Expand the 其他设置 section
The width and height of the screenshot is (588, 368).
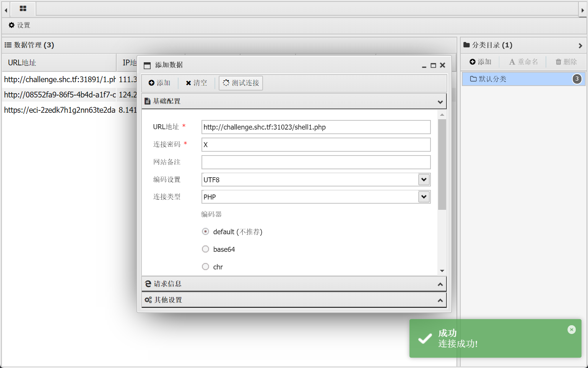tap(294, 300)
